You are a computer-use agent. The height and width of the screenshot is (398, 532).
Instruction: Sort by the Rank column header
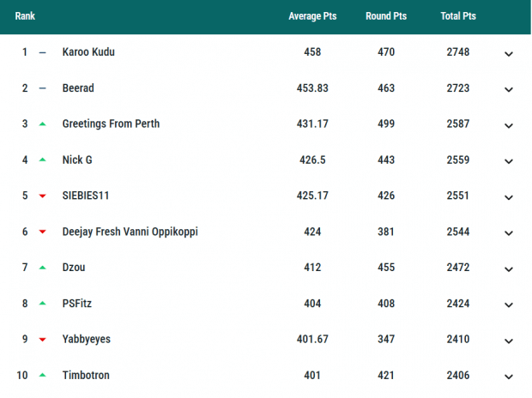pos(25,16)
